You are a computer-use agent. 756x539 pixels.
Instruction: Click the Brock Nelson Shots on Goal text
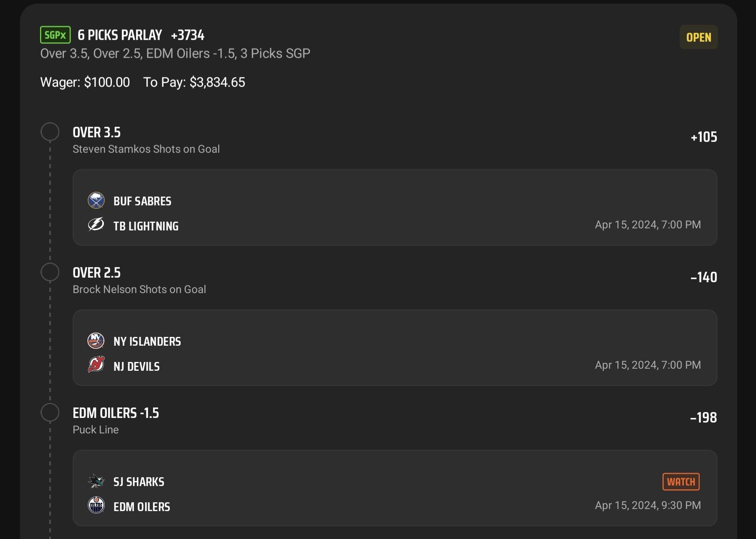point(139,289)
